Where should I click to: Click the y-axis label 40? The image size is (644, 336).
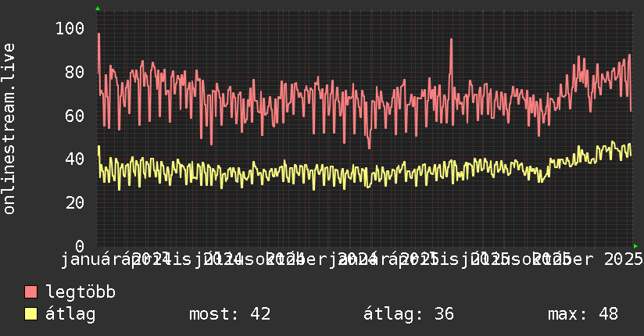tap(75, 159)
